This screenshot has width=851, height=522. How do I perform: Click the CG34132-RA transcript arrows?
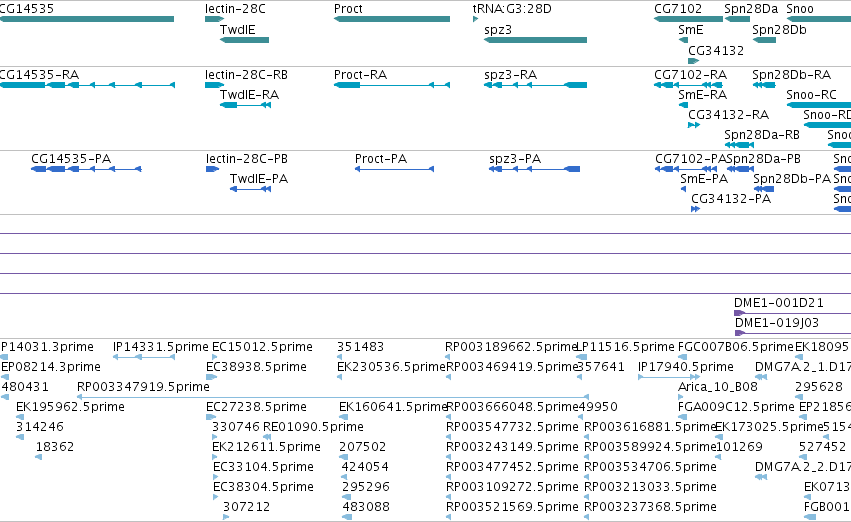click(x=694, y=125)
